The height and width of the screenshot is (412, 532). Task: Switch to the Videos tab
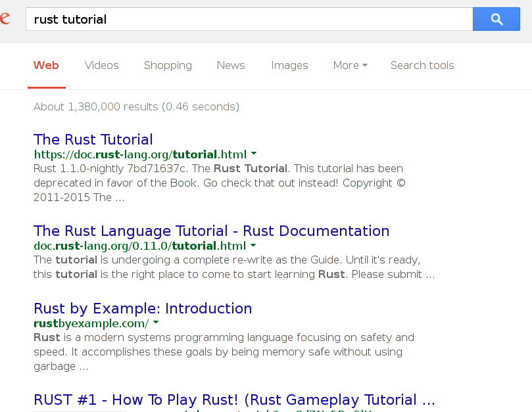point(101,65)
